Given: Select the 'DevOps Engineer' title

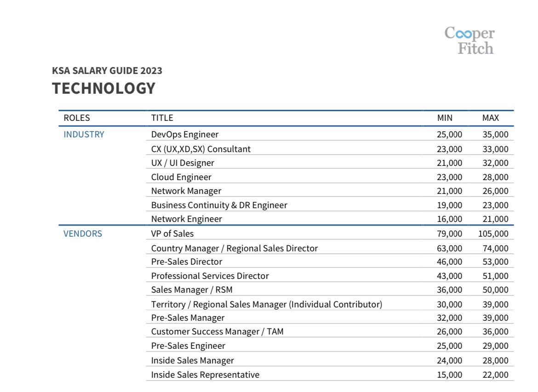Looking at the screenshot, I should pyautogui.click(x=185, y=135).
